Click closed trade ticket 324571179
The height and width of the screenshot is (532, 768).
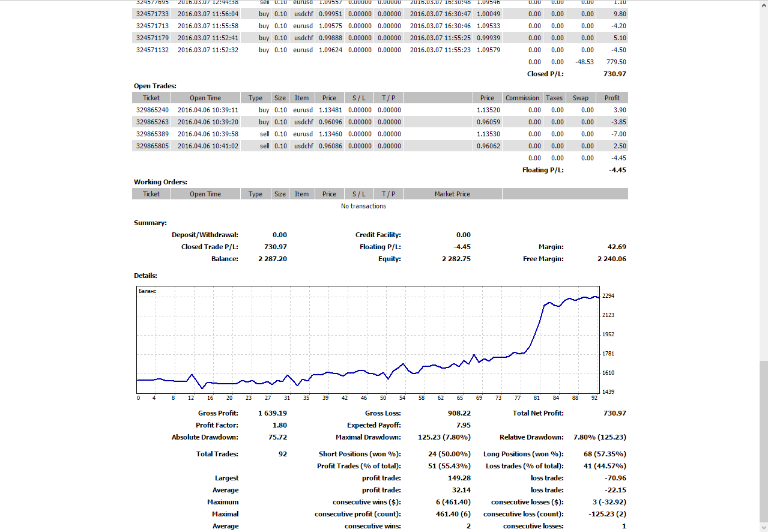pyautogui.click(x=153, y=38)
